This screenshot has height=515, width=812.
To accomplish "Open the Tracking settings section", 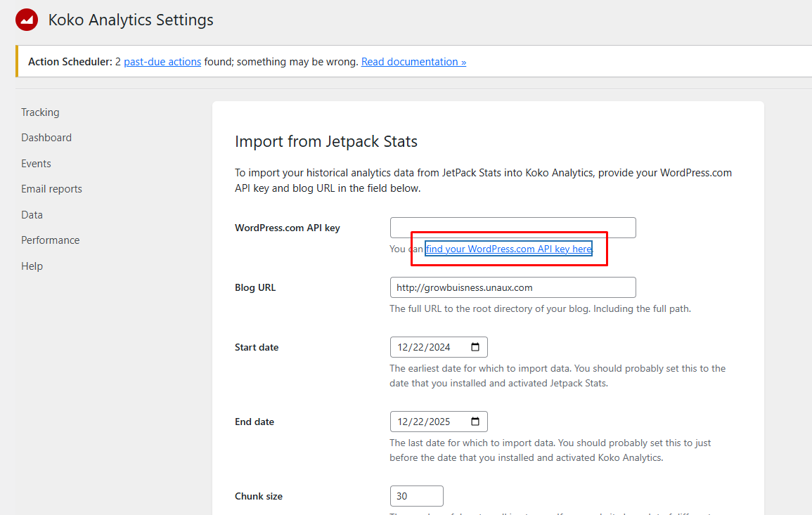I will pyautogui.click(x=40, y=112).
